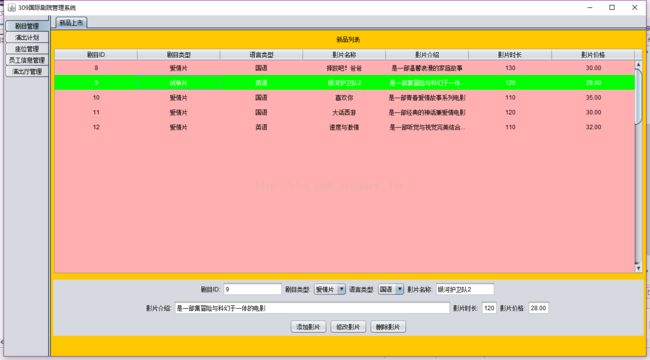Click the table scrollbar up arrow
The image size is (650, 360).
point(638,64)
